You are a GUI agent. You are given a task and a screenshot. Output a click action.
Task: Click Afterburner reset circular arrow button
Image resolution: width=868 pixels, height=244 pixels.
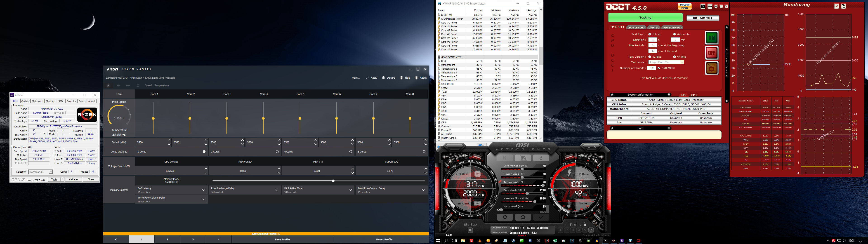tap(523, 217)
